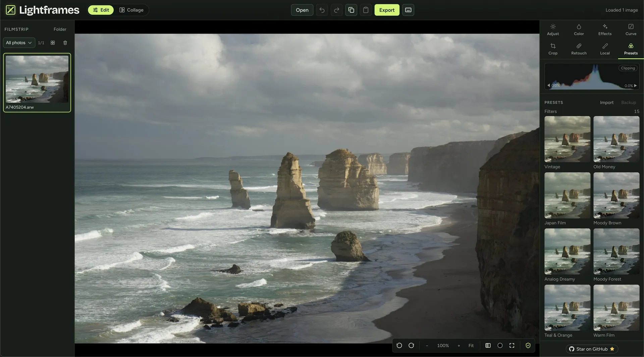Enter fullscreen view
Screen dimensions: 644x357
tap(512, 346)
